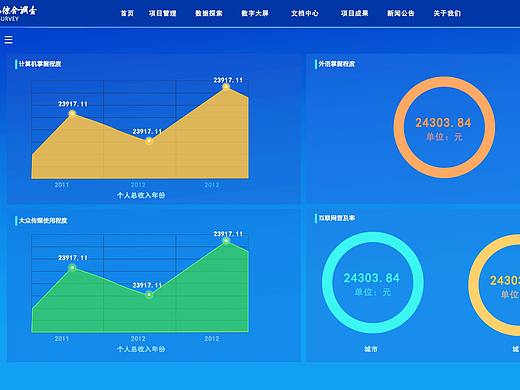Open 项目成果 from the nav bar
Image resolution: width=520 pixels, height=390 pixels.
[x=355, y=13]
